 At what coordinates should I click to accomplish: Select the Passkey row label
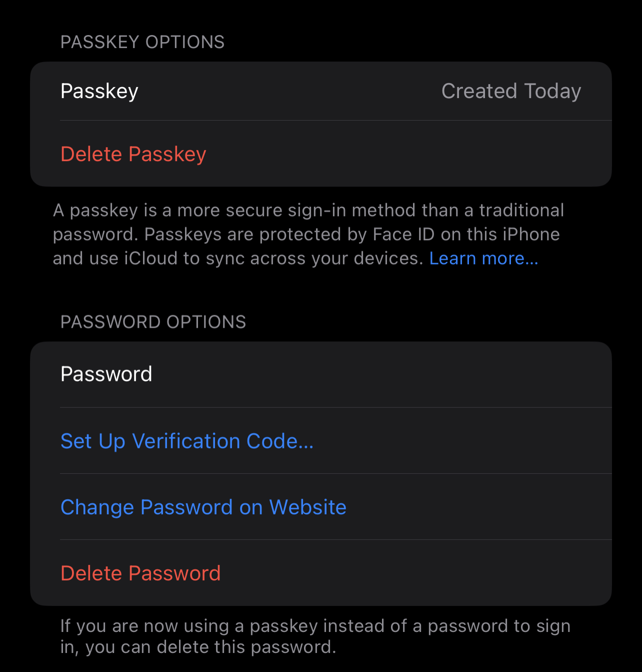coord(99,91)
